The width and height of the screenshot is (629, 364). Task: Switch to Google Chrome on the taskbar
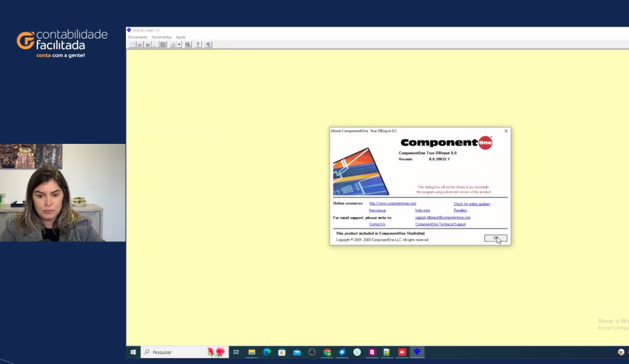[x=327, y=352]
